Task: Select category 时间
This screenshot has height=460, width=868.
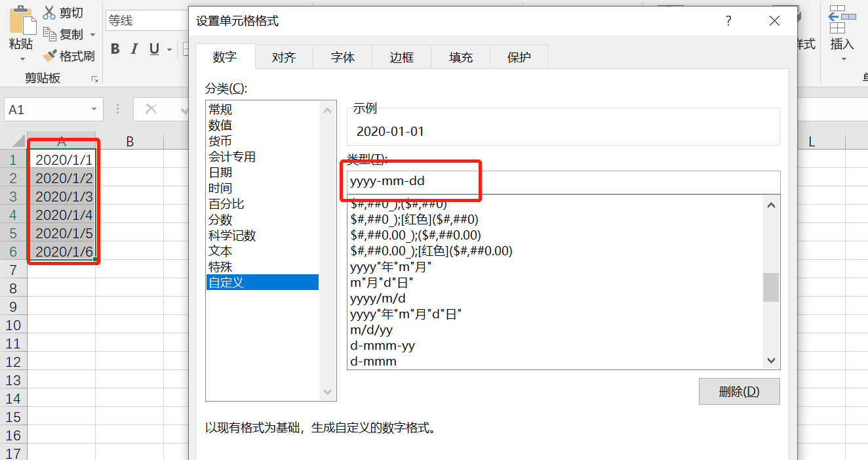Action: click(262, 188)
